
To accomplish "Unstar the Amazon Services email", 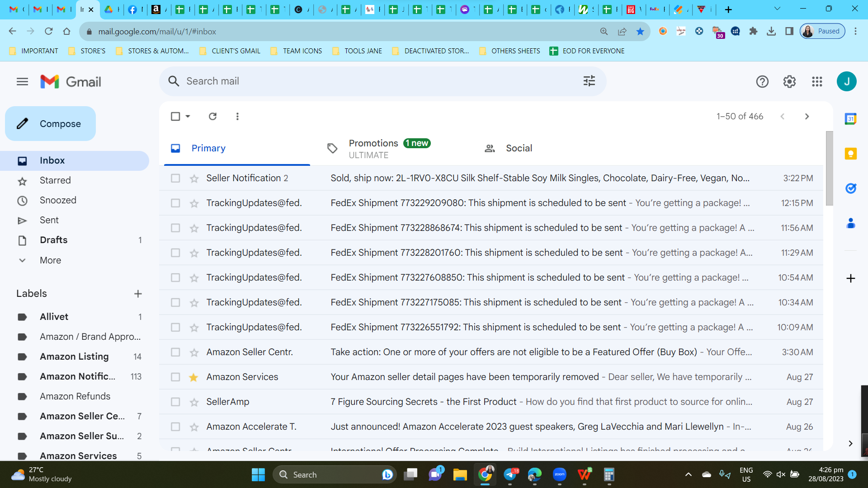I will click(x=194, y=377).
